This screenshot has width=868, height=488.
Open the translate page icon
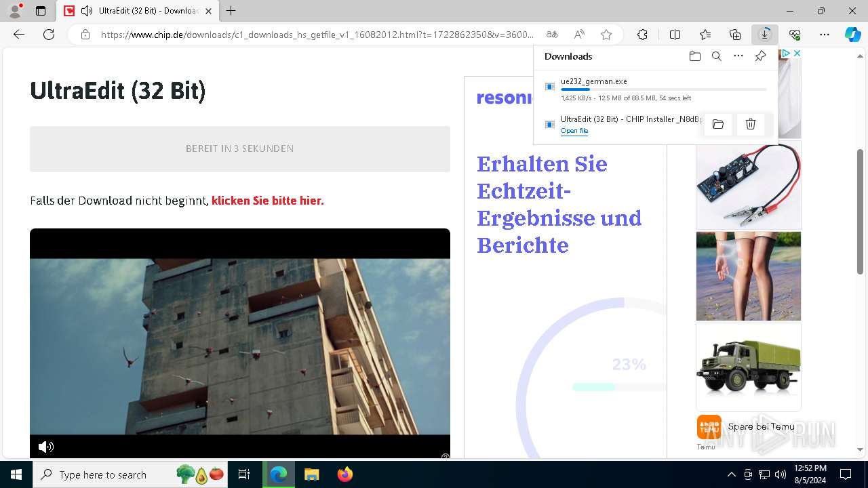click(552, 35)
